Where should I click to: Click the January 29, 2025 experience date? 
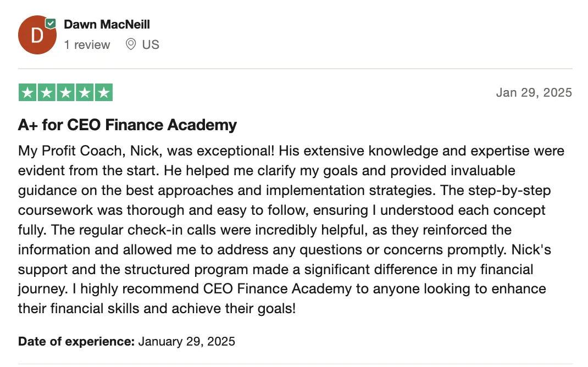187,342
